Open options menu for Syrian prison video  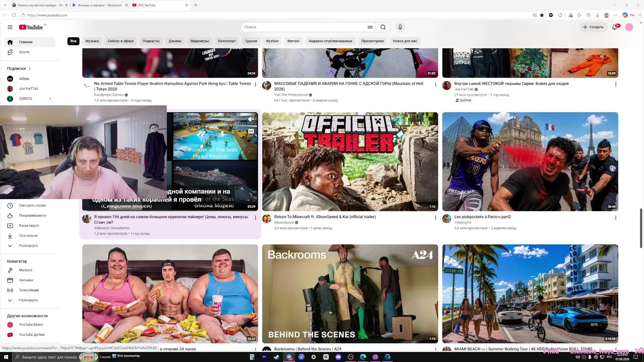coord(615,84)
